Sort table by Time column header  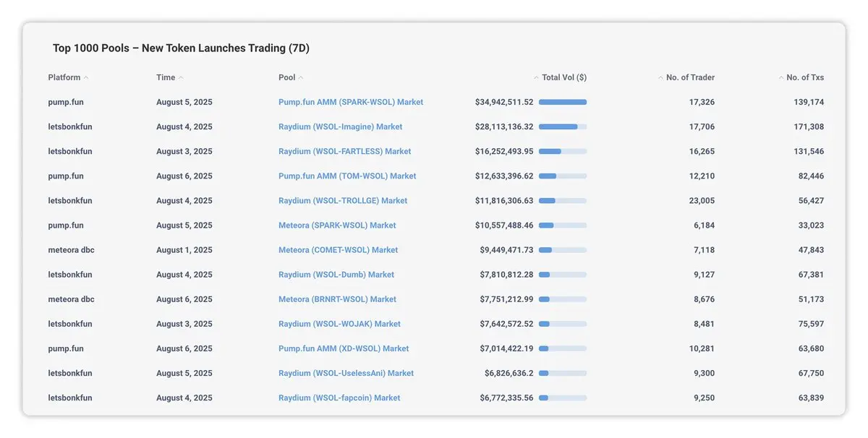169,77
